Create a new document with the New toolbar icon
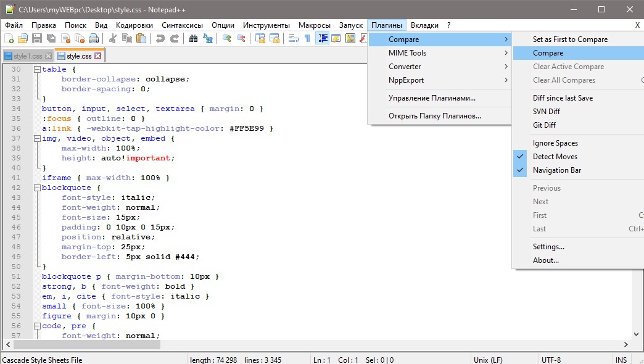The image size is (644, 364). 9,39
